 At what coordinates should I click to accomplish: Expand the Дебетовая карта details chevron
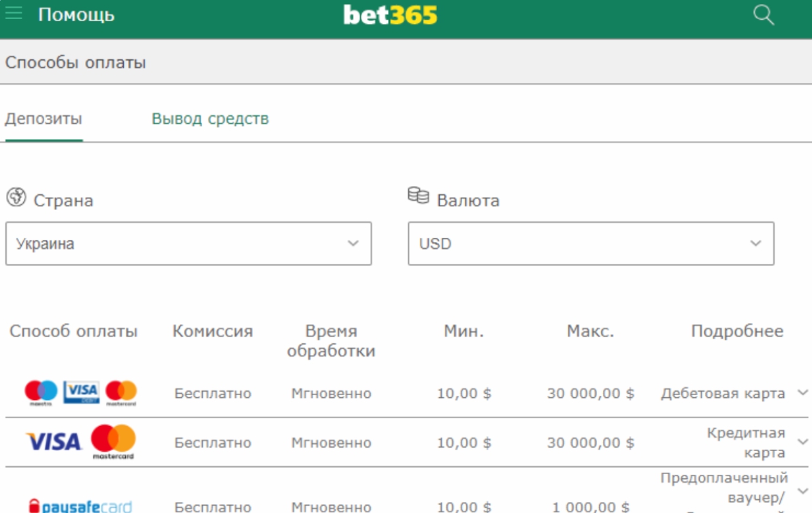point(802,393)
